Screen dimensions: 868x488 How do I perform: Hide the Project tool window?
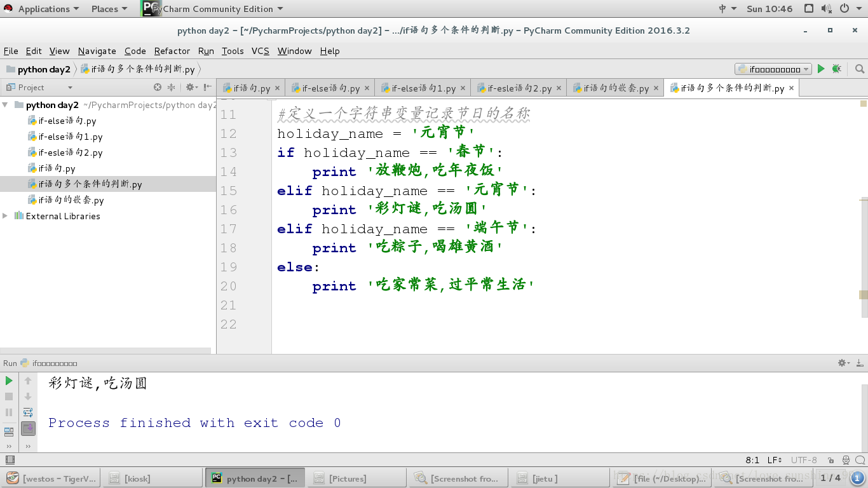tap(207, 87)
